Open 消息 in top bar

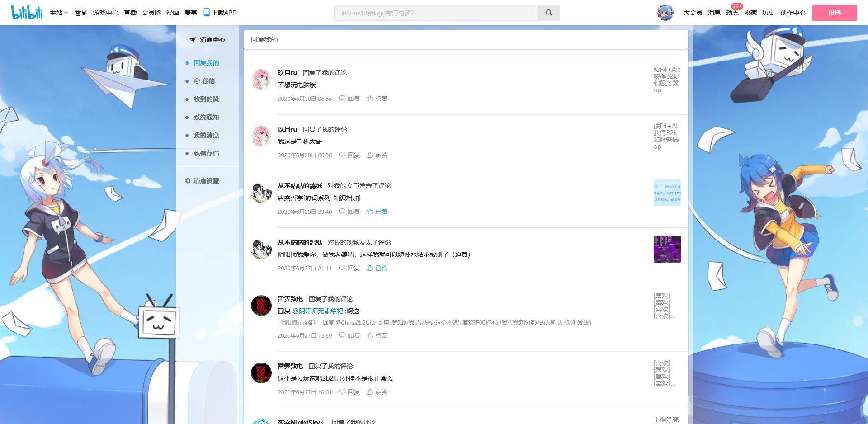pos(714,13)
